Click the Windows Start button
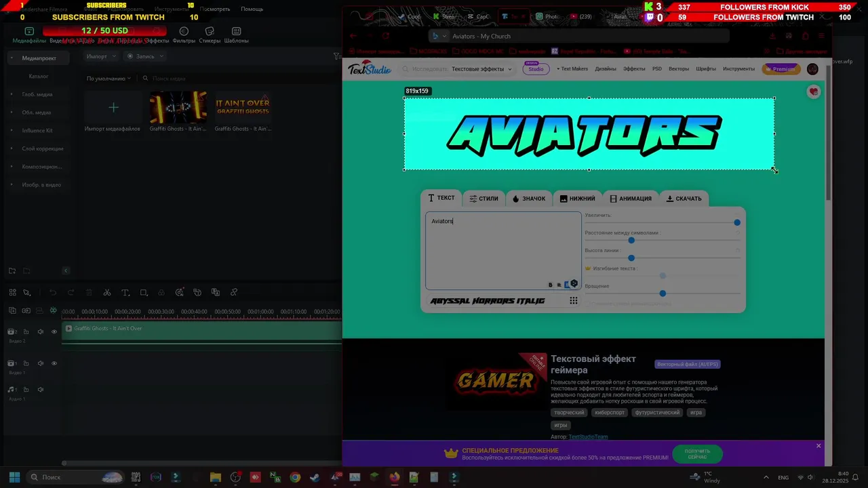 [x=14, y=477]
